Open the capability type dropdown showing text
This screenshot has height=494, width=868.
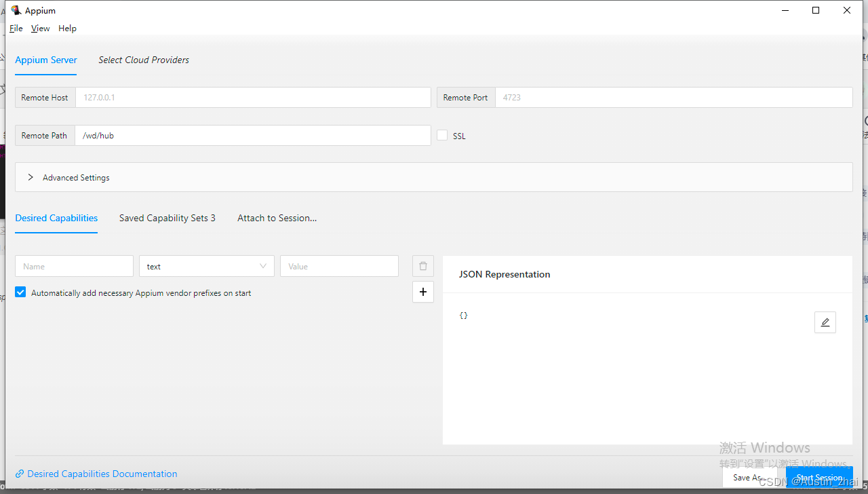207,266
